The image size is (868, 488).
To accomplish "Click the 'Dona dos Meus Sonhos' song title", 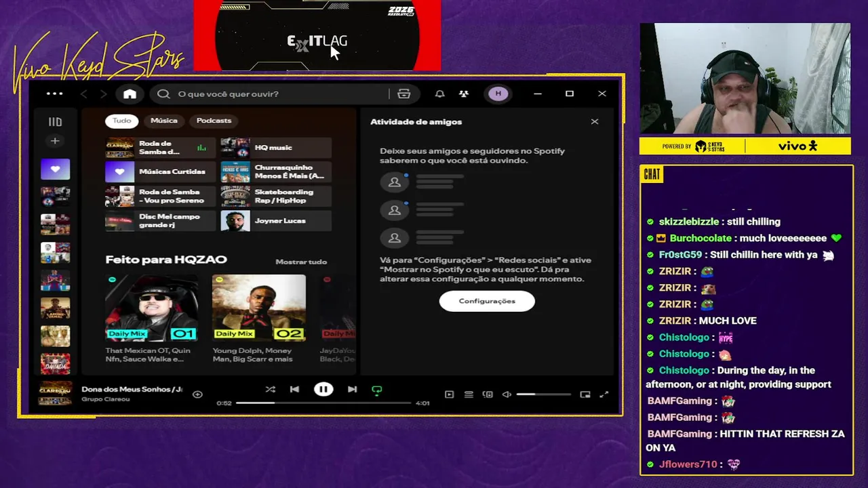I will 132,390.
